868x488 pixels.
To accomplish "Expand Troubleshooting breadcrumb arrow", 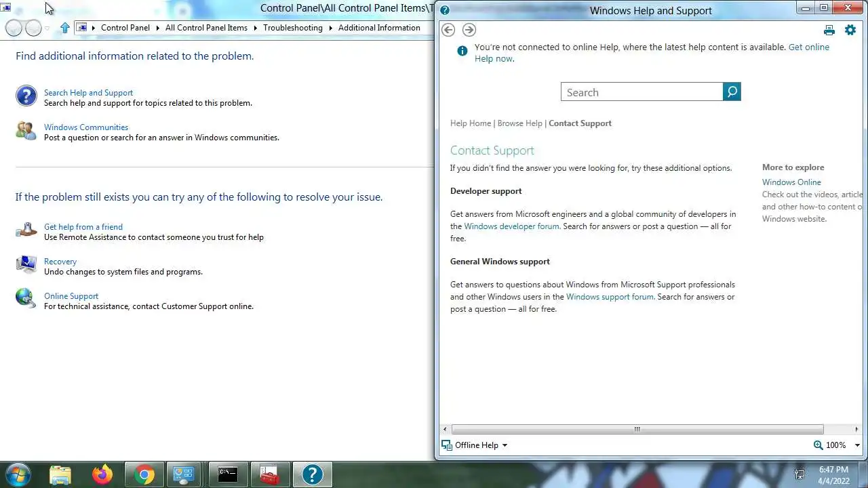I will [330, 28].
